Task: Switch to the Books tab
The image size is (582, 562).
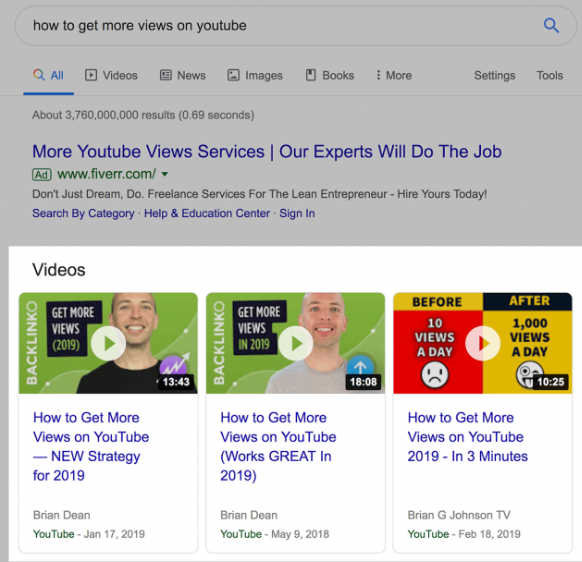Action: pos(330,75)
